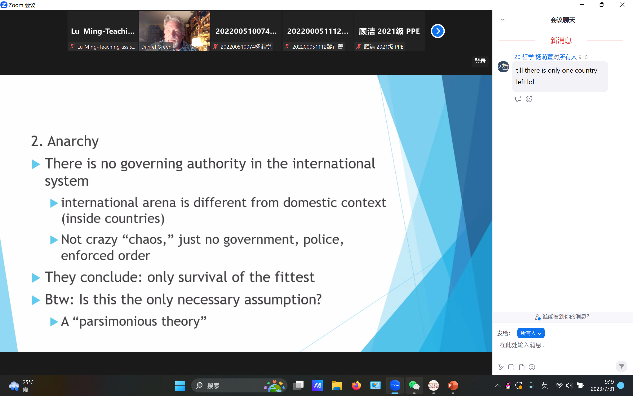The width and height of the screenshot is (633, 396).
Task: Open the send-to recipient dropdown
Action: [530, 333]
